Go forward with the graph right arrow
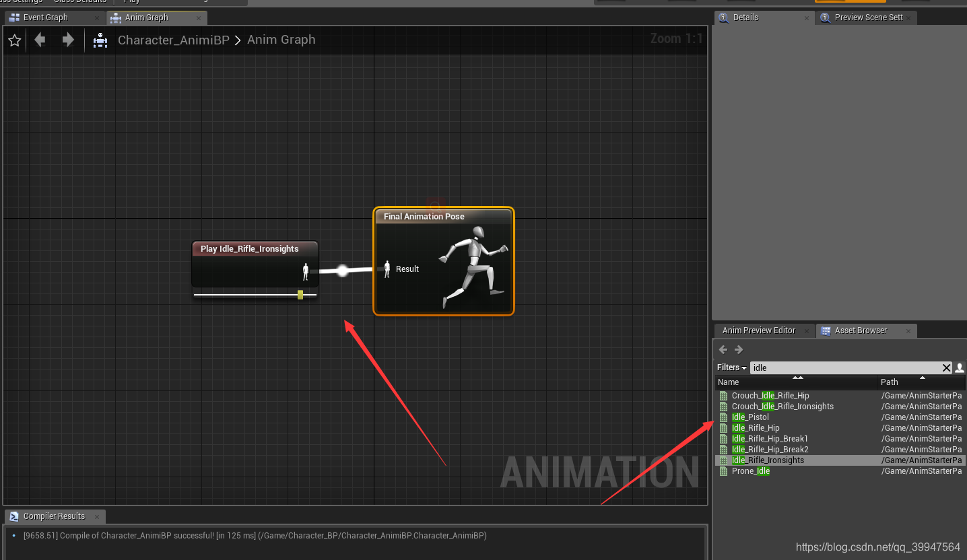 click(68, 40)
